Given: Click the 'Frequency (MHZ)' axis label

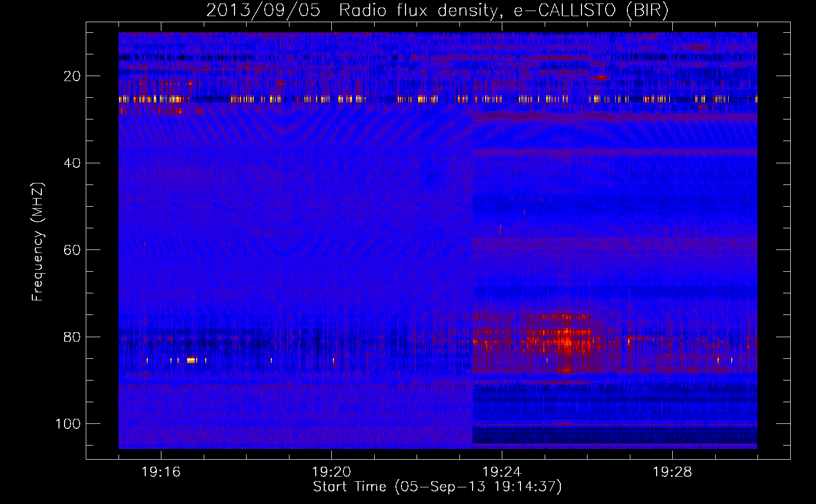Looking at the screenshot, I should tap(38, 241).
